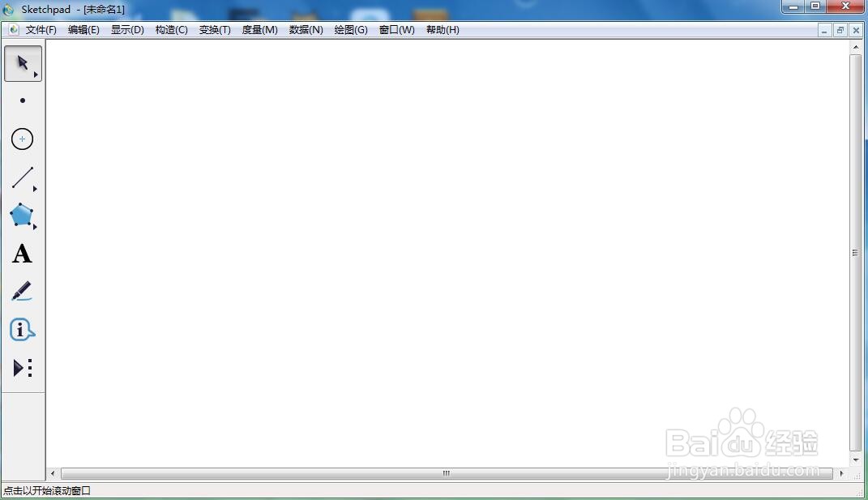Select the Selection Arrow tool
Viewport: 868px width, 500px height.
(23, 63)
